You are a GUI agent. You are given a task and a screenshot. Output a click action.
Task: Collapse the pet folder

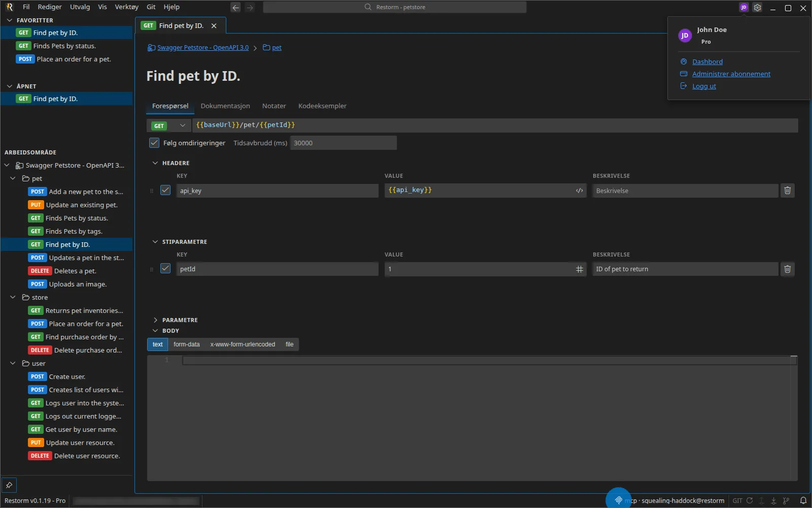13,179
